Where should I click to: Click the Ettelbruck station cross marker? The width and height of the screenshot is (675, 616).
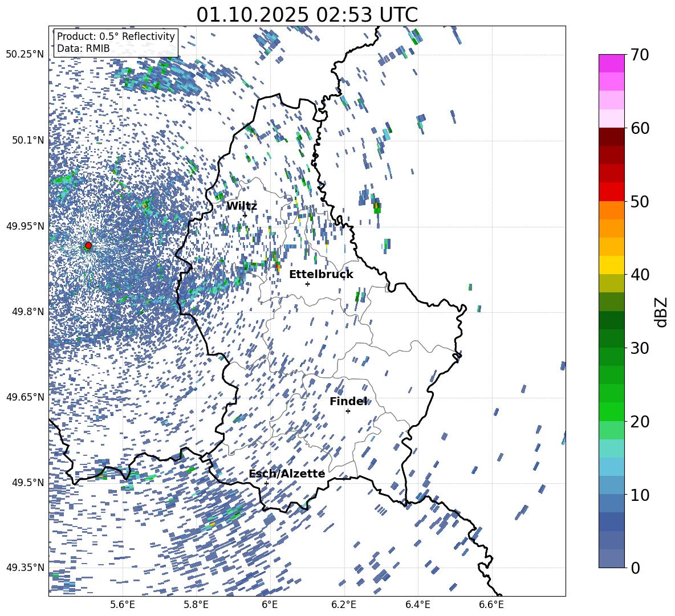307,284
